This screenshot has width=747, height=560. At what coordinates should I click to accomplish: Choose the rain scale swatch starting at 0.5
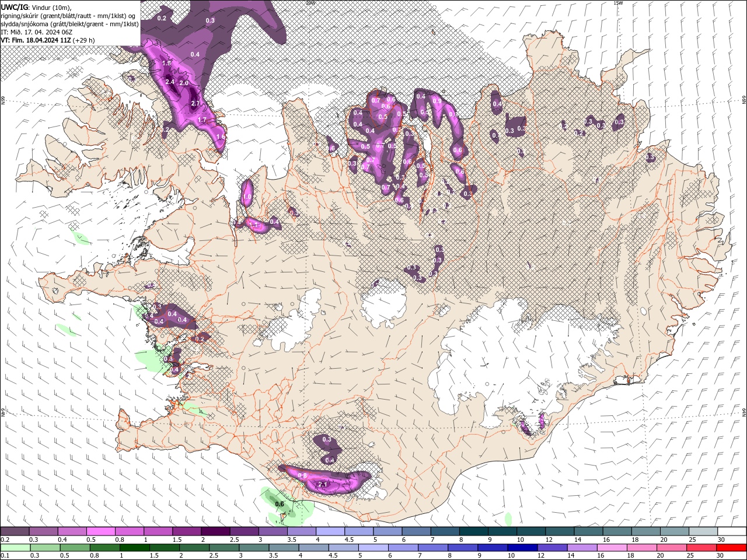pyautogui.click(x=75, y=547)
